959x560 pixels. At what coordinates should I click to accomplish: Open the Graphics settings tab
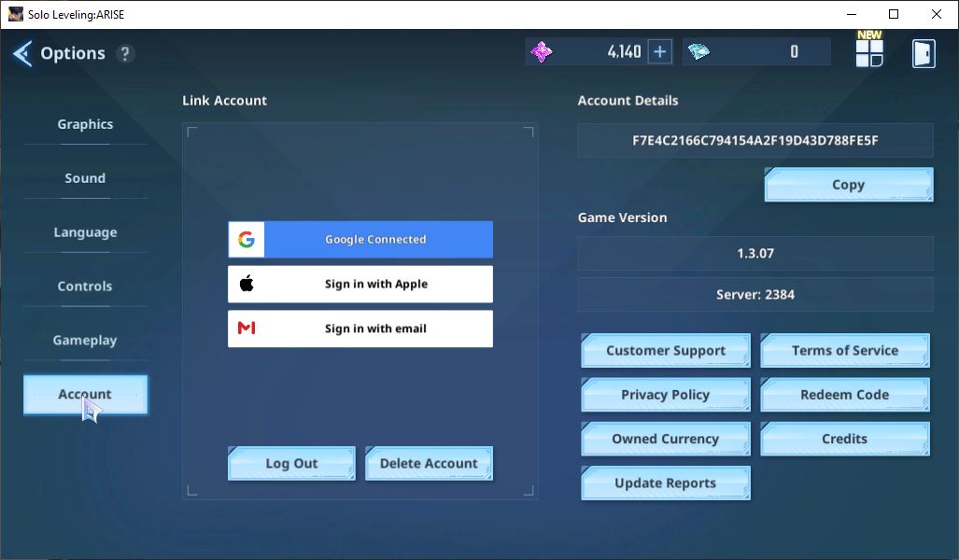point(85,124)
